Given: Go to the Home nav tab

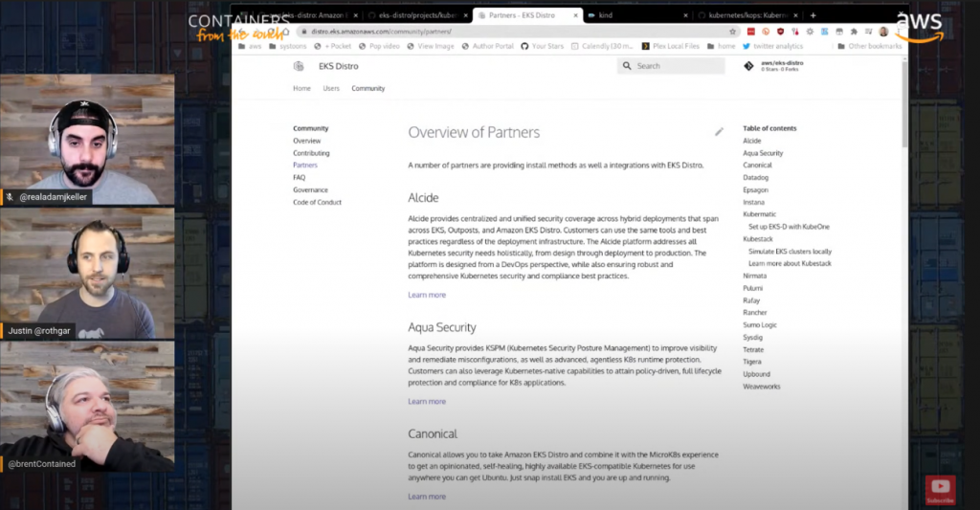Looking at the screenshot, I should pyautogui.click(x=301, y=89).
